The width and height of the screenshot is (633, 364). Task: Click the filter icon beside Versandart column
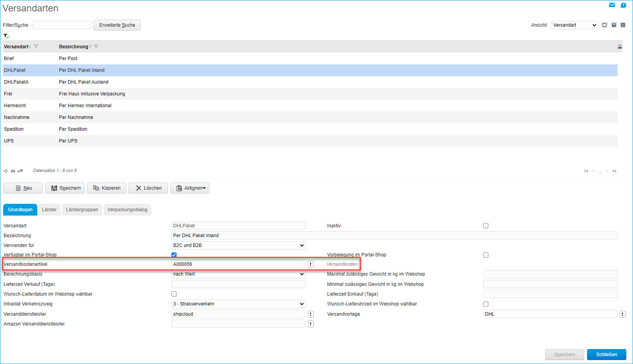[x=36, y=46]
